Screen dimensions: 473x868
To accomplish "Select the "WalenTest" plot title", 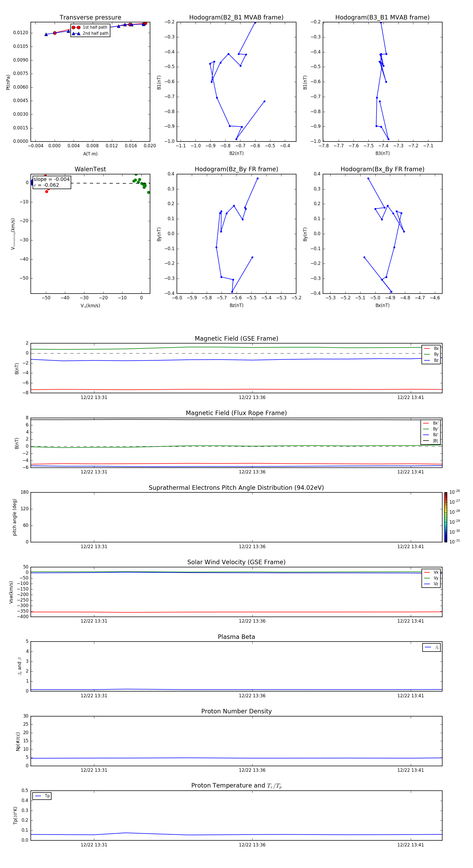I will pos(90,169).
